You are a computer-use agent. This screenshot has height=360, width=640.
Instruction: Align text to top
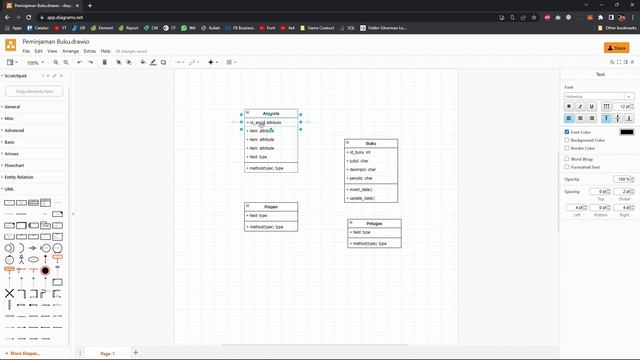[607, 118]
